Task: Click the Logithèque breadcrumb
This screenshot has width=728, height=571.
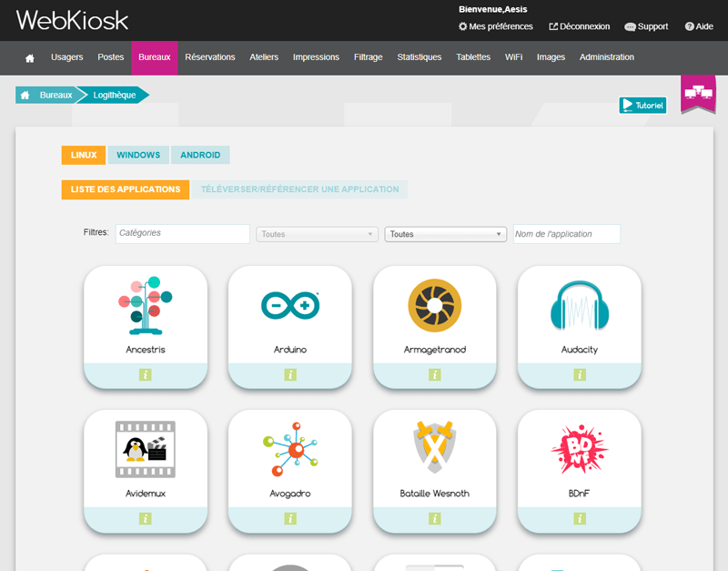Action: [x=115, y=96]
